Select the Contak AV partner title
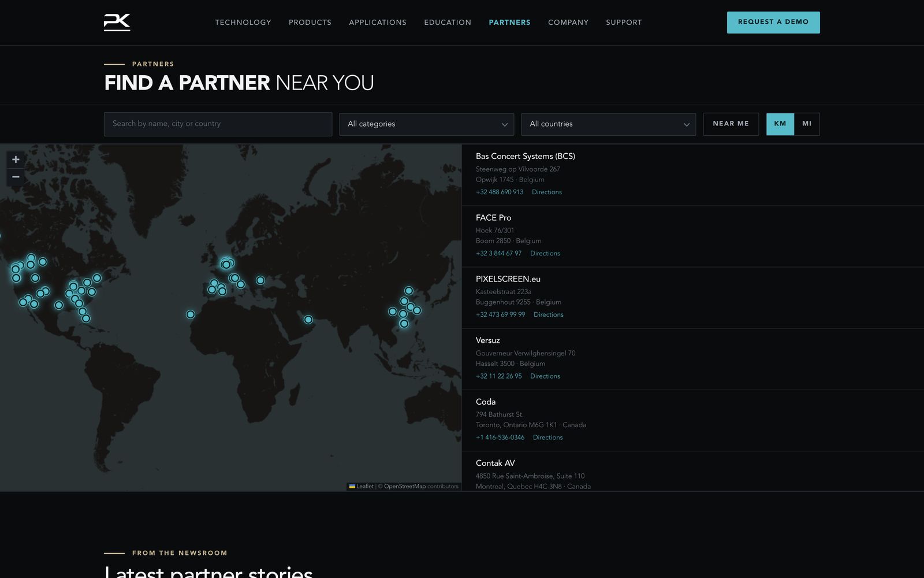924x578 pixels. click(495, 463)
